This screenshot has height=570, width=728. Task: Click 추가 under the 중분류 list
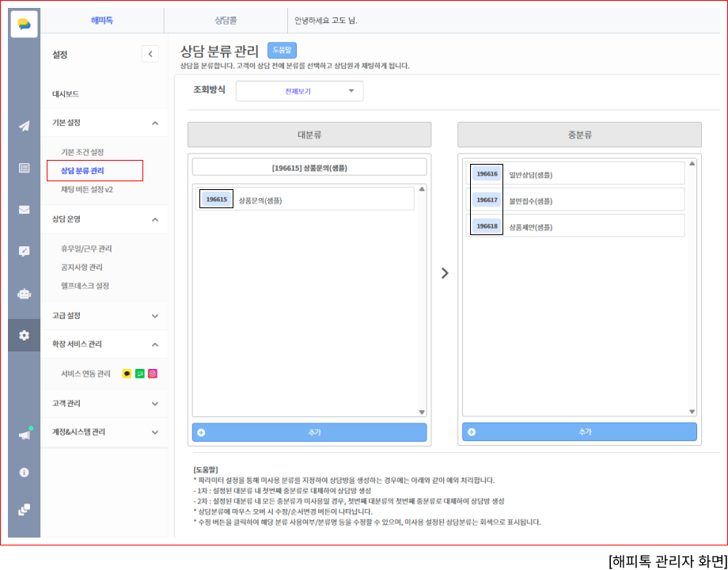click(579, 431)
